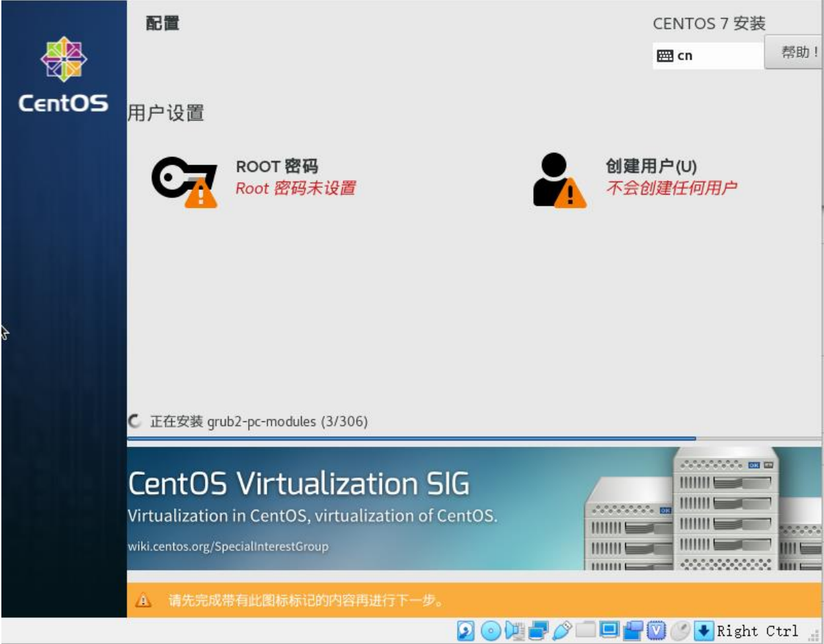Click the CentOS logo in the sidebar
This screenshot has width=824, height=644.
[x=63, y=75]
